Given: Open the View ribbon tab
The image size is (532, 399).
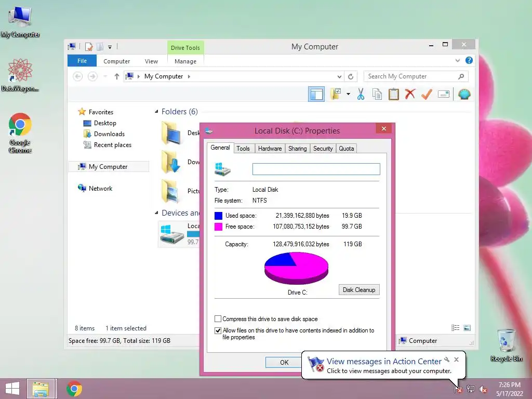Looking at the screenshot, I should [x=151, y=61].
